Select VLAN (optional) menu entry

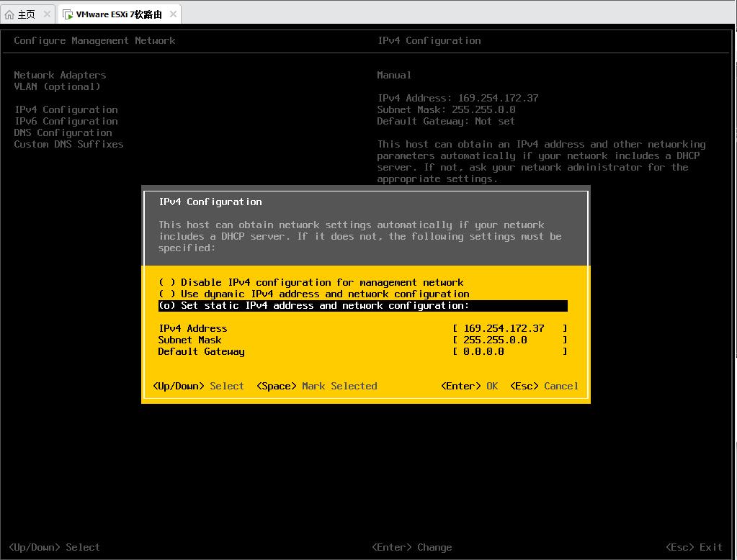(57, 86)
